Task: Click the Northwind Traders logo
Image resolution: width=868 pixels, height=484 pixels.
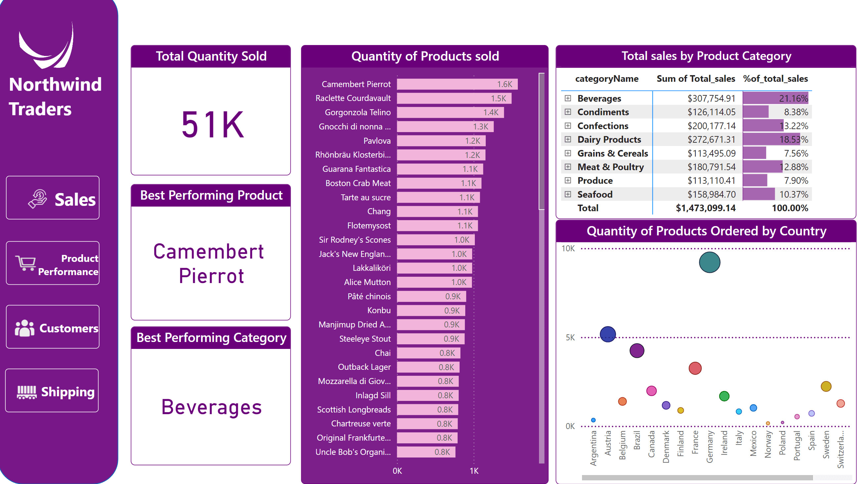Action: (47, 46)
